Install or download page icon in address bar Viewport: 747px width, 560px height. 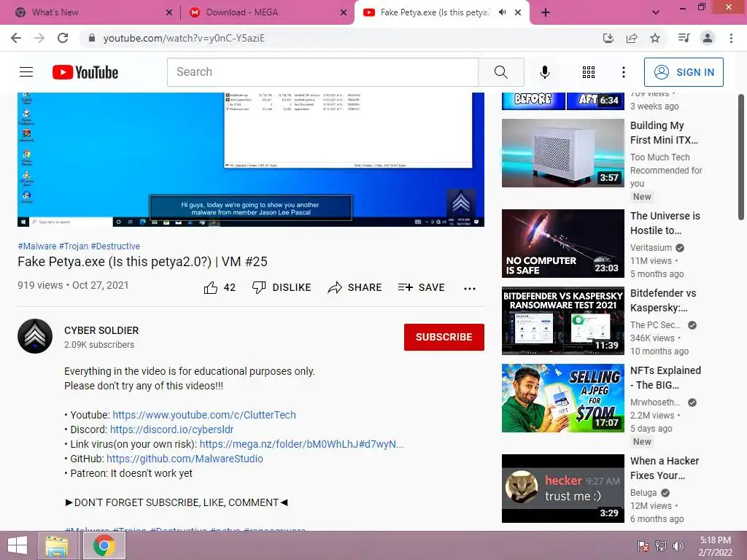[x=608, y=38]
